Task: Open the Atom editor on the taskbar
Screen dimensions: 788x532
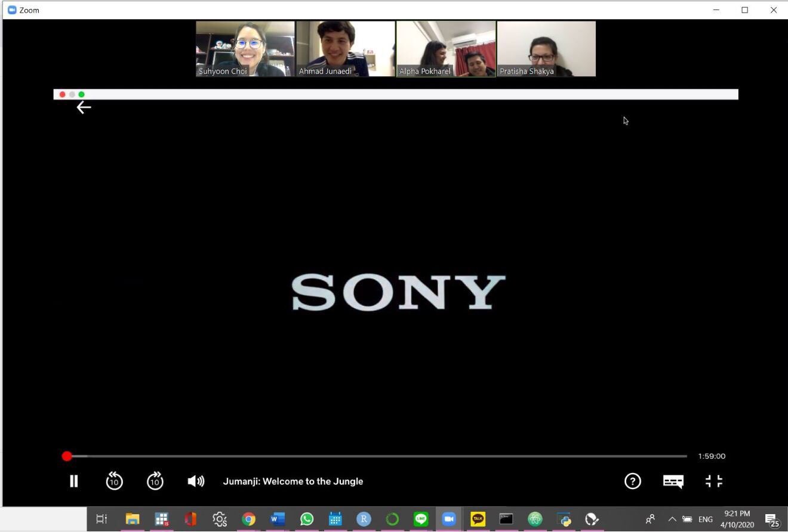Action: coord(535,519)
